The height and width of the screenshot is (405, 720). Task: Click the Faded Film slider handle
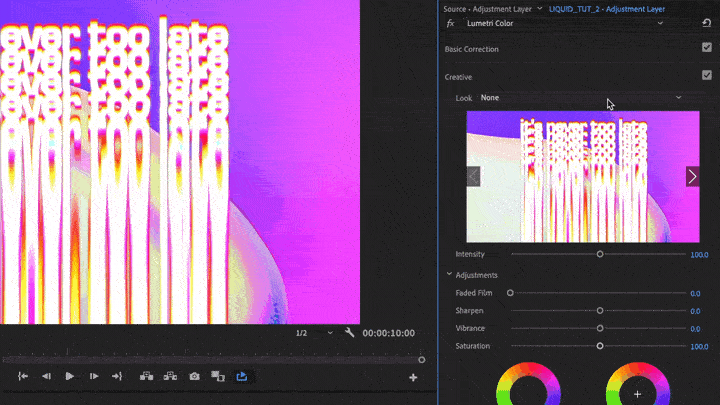510,292
